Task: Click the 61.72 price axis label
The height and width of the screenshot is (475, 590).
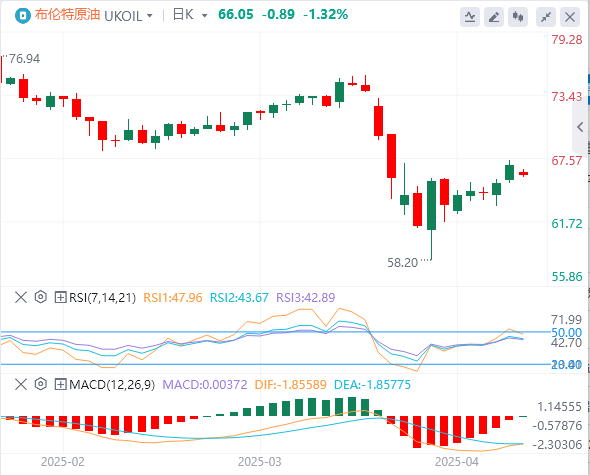Action: pyautogui.click(x=567, y=224)
